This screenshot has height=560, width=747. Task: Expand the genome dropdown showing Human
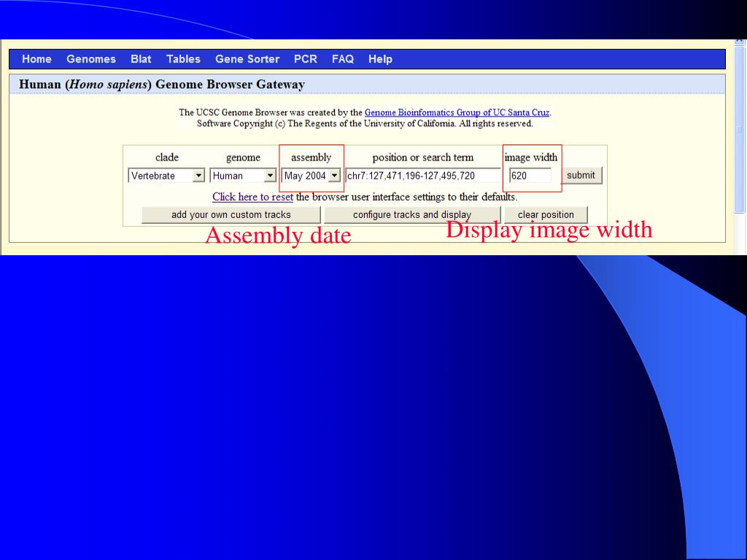click(243, 176)
